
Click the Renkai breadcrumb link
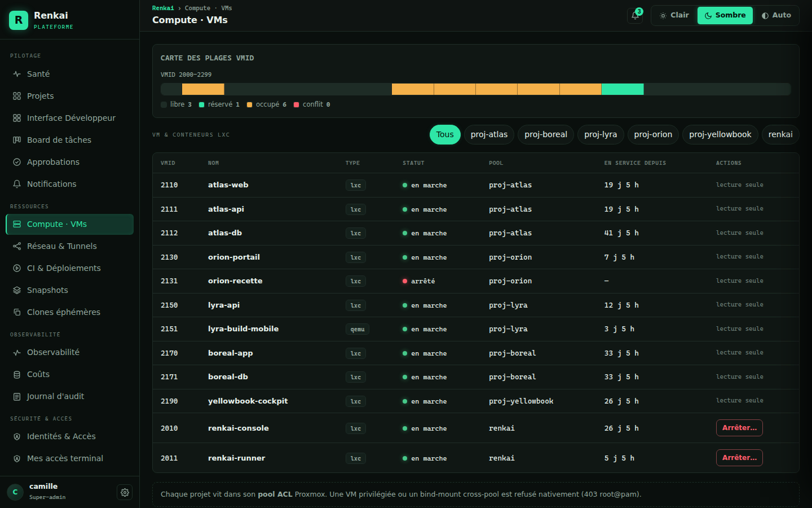pyautogui.click(x=163, y=8)
